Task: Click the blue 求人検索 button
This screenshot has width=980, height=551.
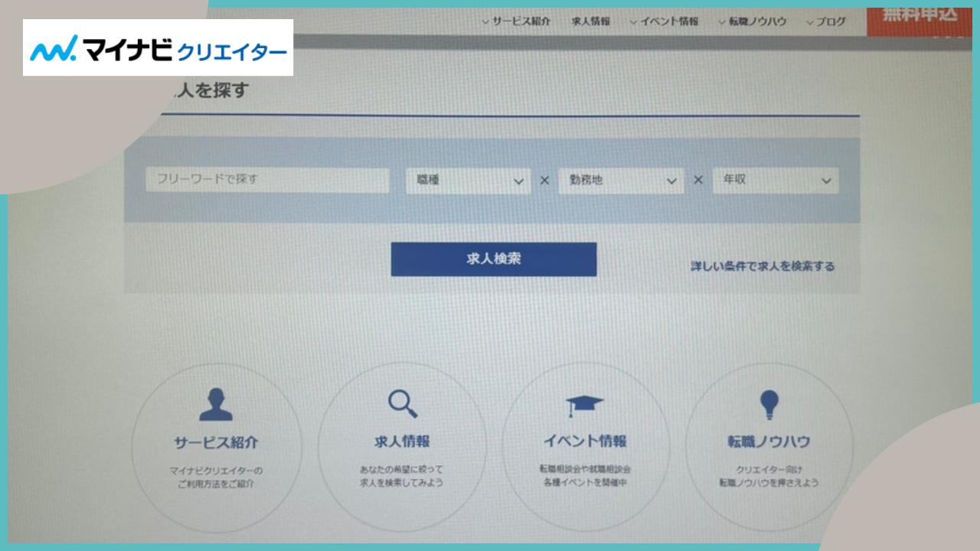Action: (x=494, y=259)
